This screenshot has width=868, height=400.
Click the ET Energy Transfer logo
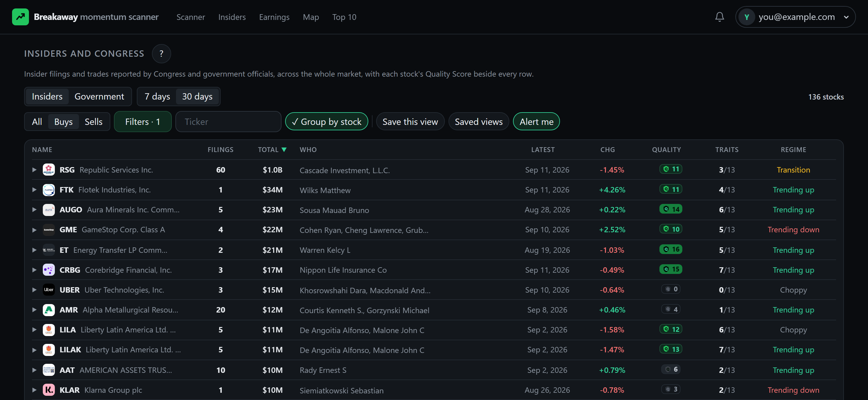click(x=49, y=250)
